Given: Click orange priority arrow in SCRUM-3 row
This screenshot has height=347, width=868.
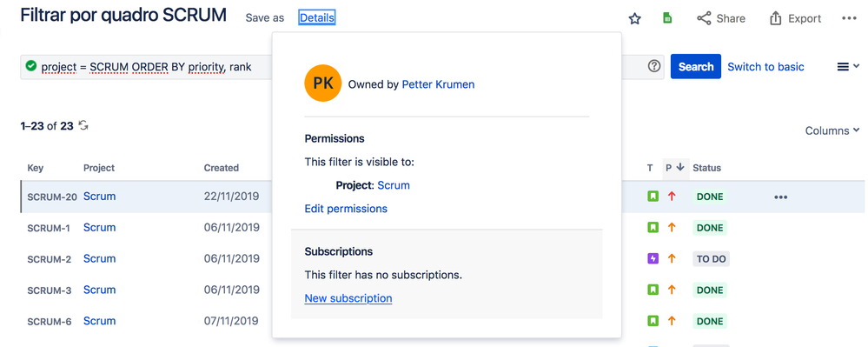Looking at the screenshot, I should 672,290.
